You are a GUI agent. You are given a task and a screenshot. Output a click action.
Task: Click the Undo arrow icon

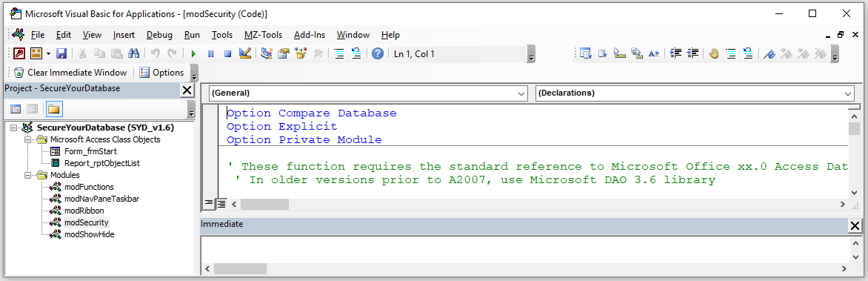(x=156, y=54)
